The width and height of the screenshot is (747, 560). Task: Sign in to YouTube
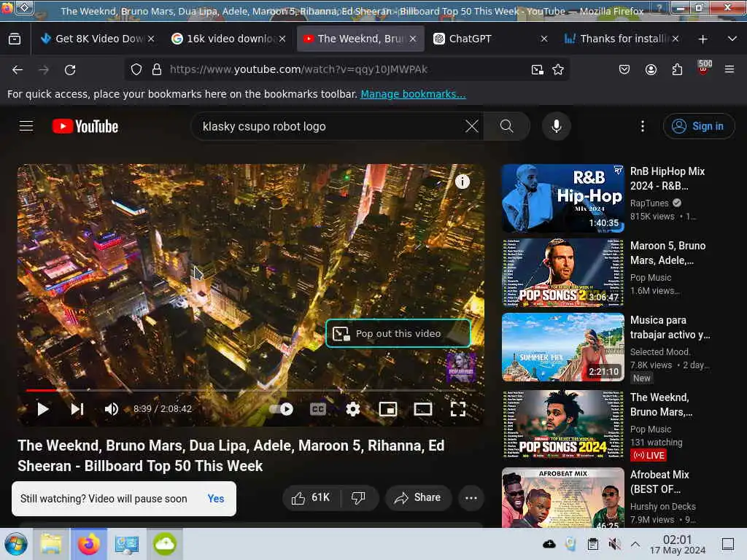pos(698,126)
